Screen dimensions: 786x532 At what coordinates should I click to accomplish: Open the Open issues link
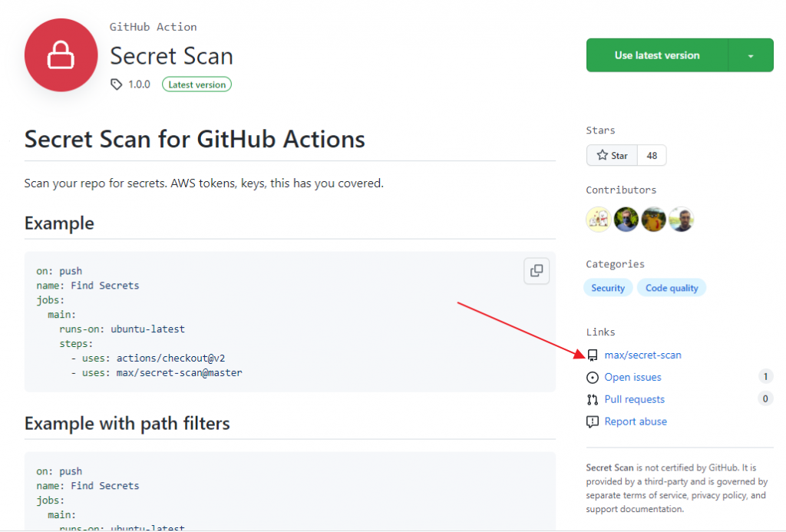click(x=632, y=377)
